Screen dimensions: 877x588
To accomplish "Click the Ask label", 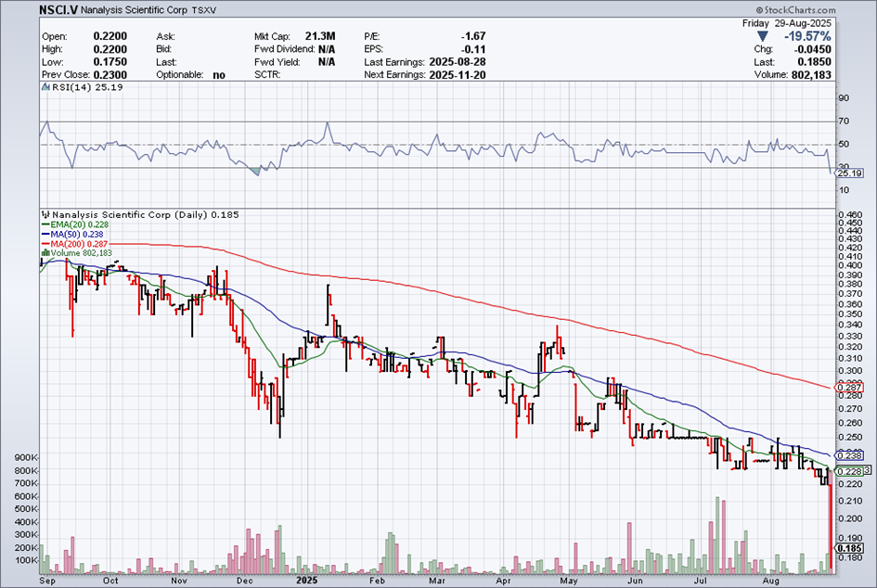I will pos(165,36).
